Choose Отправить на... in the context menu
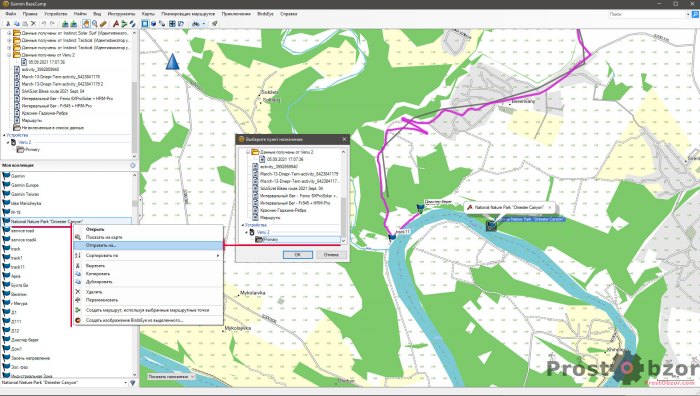The image size is (700, 396). click(148, 245)
